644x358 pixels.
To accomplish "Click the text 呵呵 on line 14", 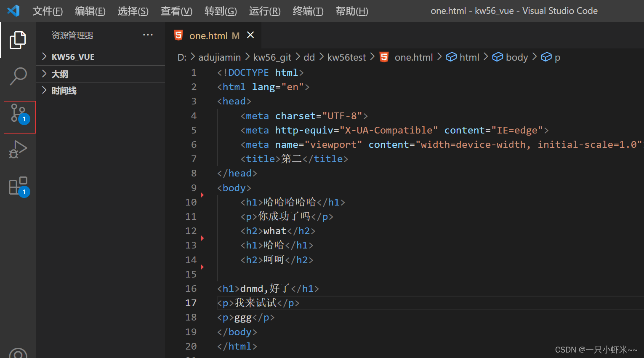I will (274, 260).
